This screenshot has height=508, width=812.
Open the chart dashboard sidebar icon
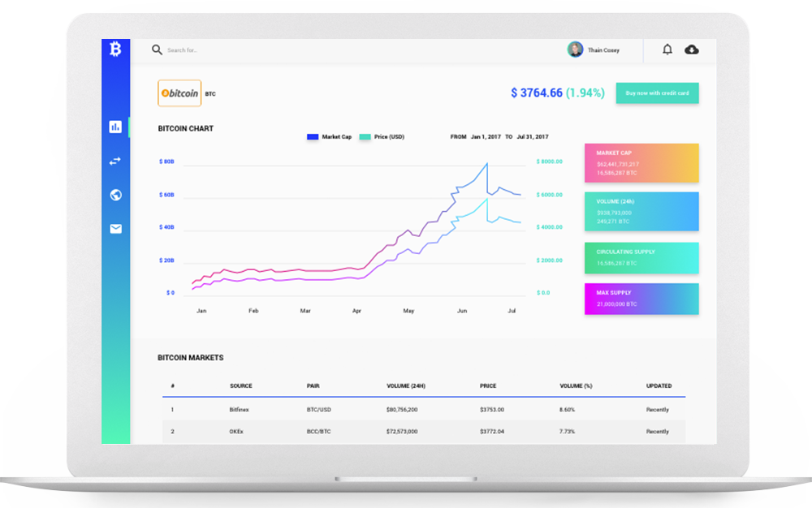click(x=115, y=127)
